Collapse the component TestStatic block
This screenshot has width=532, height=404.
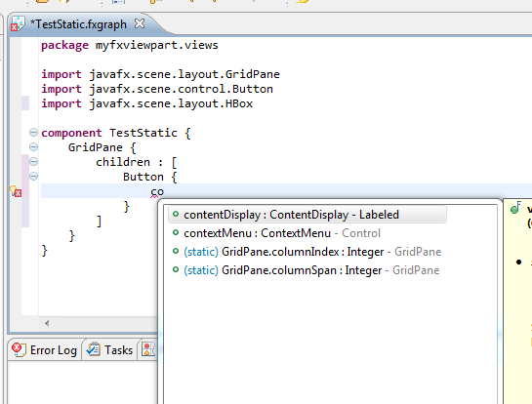[x=33, y=133]
